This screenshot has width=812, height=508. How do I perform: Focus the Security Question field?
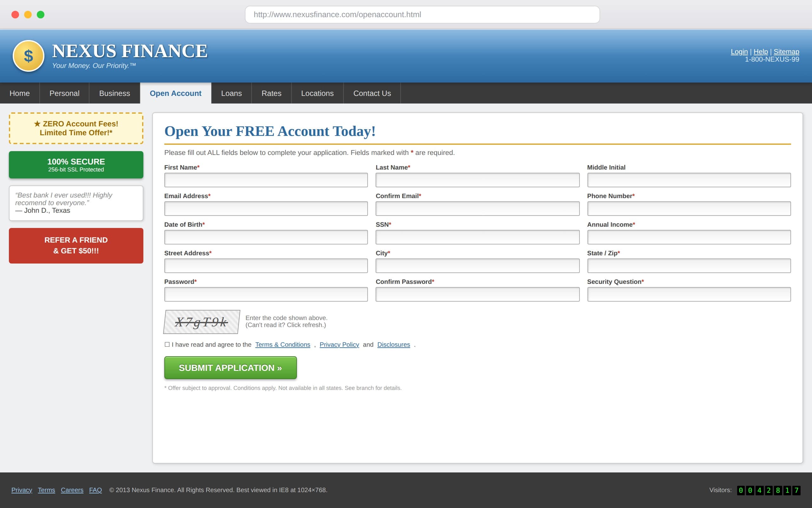point(689,294)
